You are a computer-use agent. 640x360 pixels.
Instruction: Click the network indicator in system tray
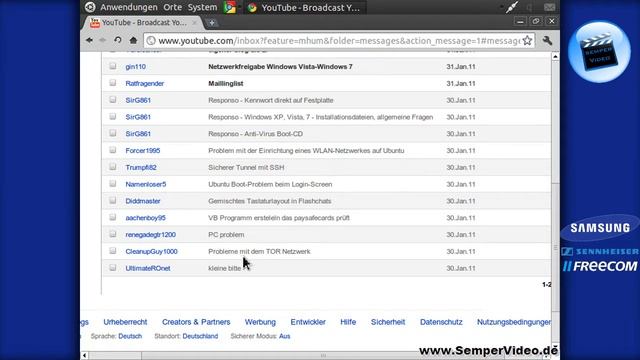coord(511,7)
